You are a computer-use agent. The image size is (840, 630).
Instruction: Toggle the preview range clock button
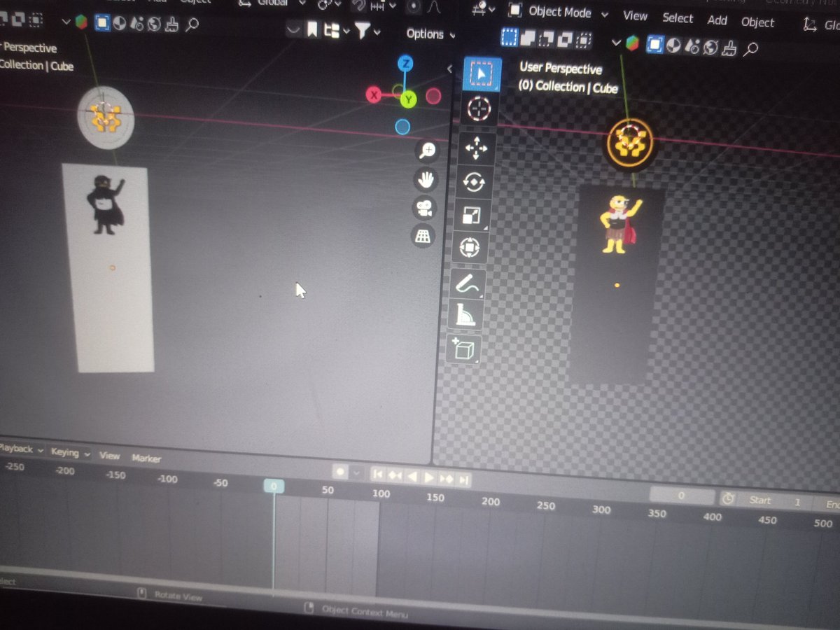click(x=729, y=498)
